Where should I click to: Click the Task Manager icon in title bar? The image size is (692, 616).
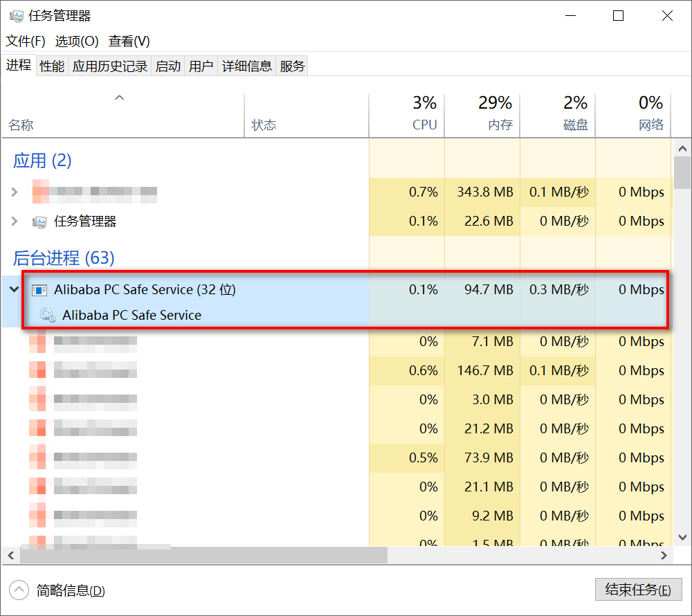(15, 15)
